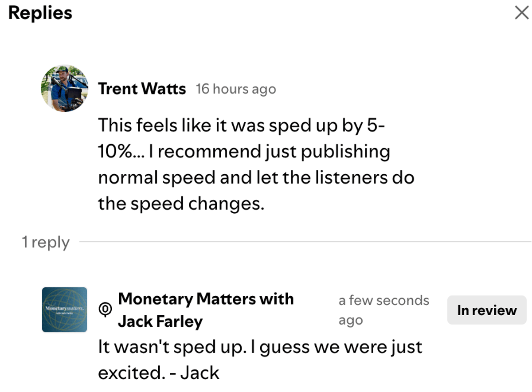This screenshot has width=532, height=392.
Task: Click the "It wasn't sped up" reply line
Action: tap(260, 347)
